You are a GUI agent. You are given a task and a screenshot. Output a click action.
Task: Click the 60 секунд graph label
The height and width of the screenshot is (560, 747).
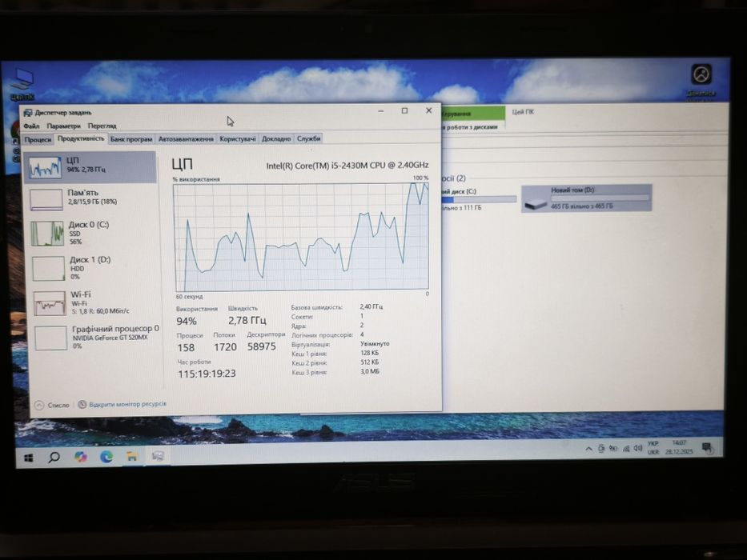coord(189,297)
